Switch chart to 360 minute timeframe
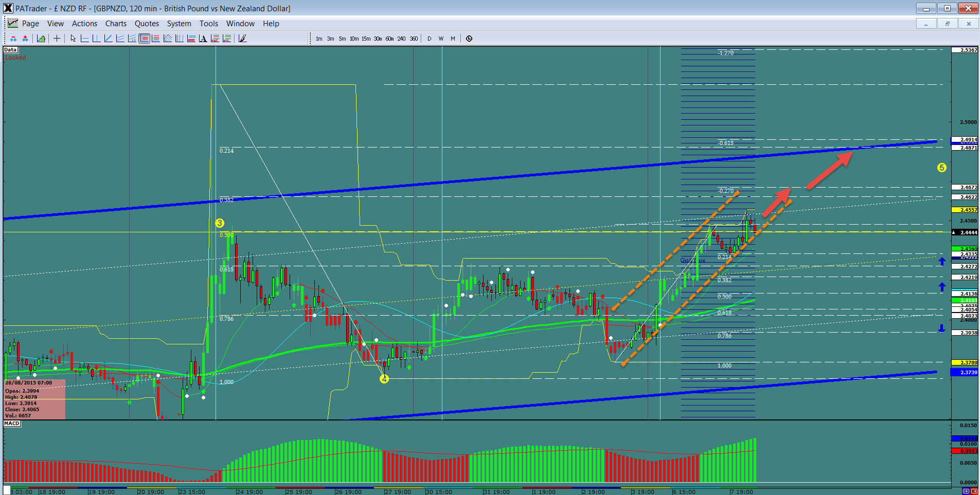The image size is (980, 495). click(414, 39)
